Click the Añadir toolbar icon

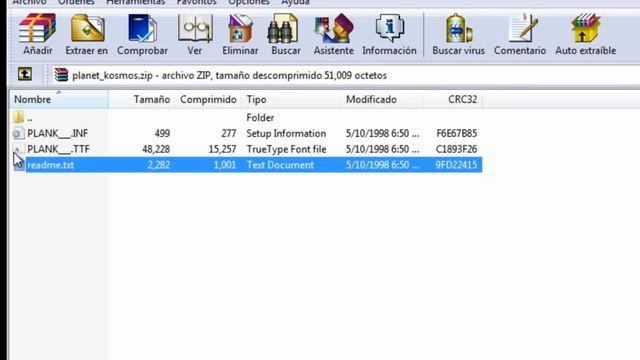[38, 29]
